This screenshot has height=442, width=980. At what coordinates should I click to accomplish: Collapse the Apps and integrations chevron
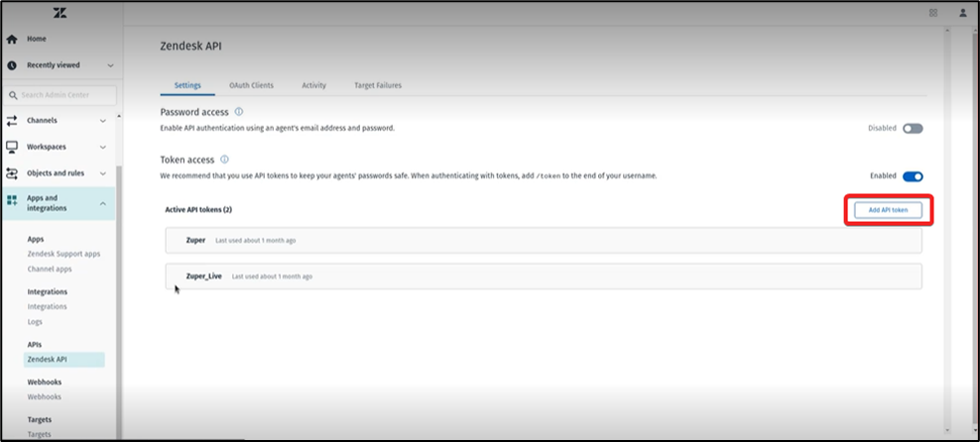click(103, 203)
